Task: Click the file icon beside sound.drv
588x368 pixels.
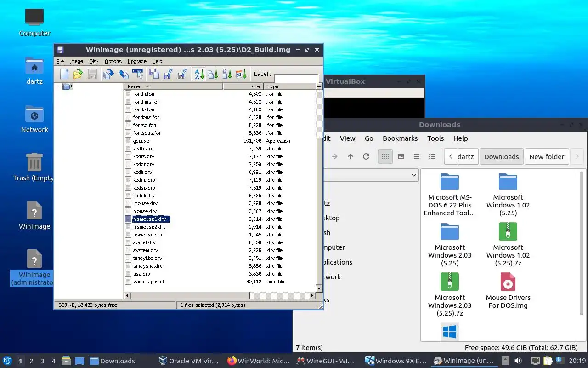Action: pos(128,242)
